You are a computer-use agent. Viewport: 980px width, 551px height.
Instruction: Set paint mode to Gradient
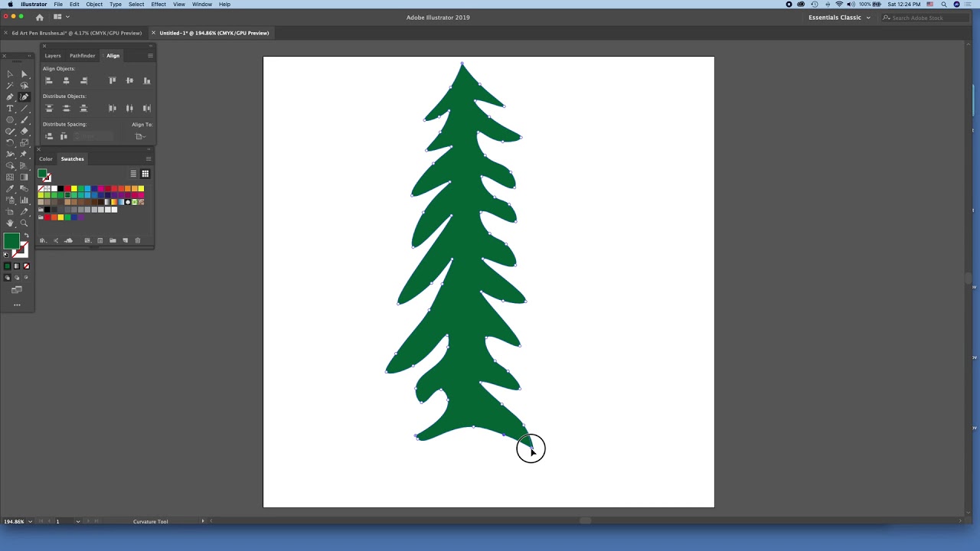tap(17, 266)
